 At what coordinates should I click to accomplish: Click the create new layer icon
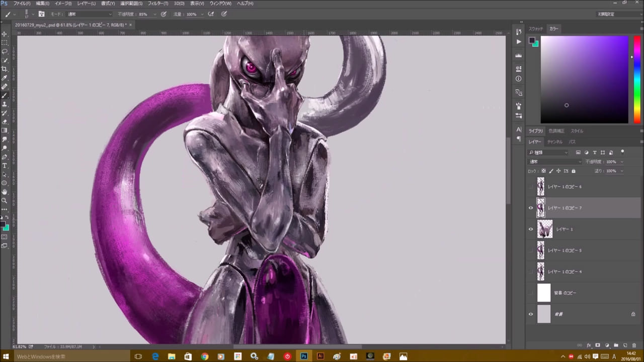625,345
